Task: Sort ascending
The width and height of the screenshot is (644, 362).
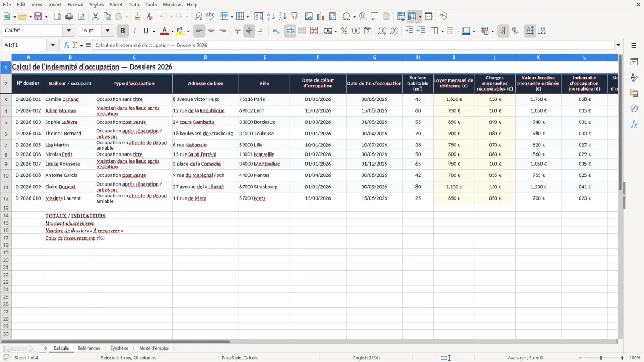Action: [x=271, y=17]
